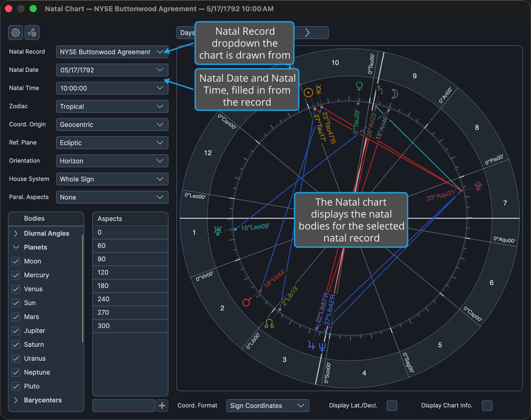Image resolution: width=531 pixels, height=420 pixels.
Task: Uncheck the Saturn body checkbox
Action: point(16,345)
